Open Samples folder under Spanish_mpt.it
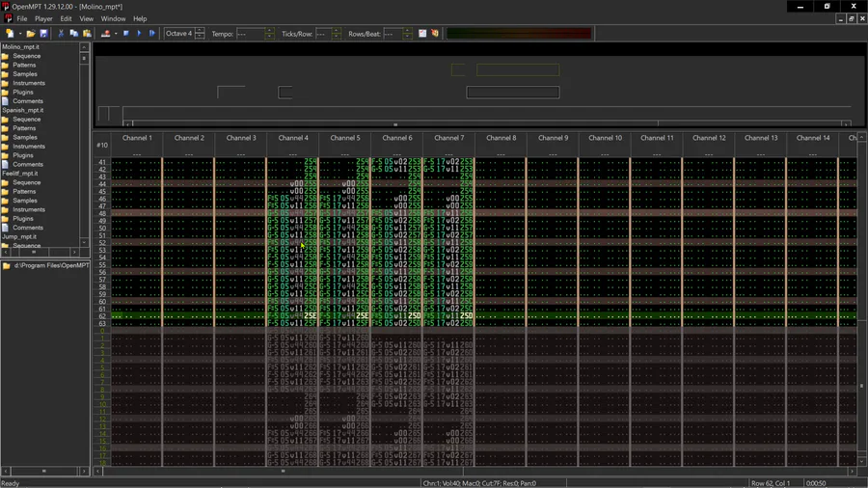868x488 pixels. pos(25,137)
